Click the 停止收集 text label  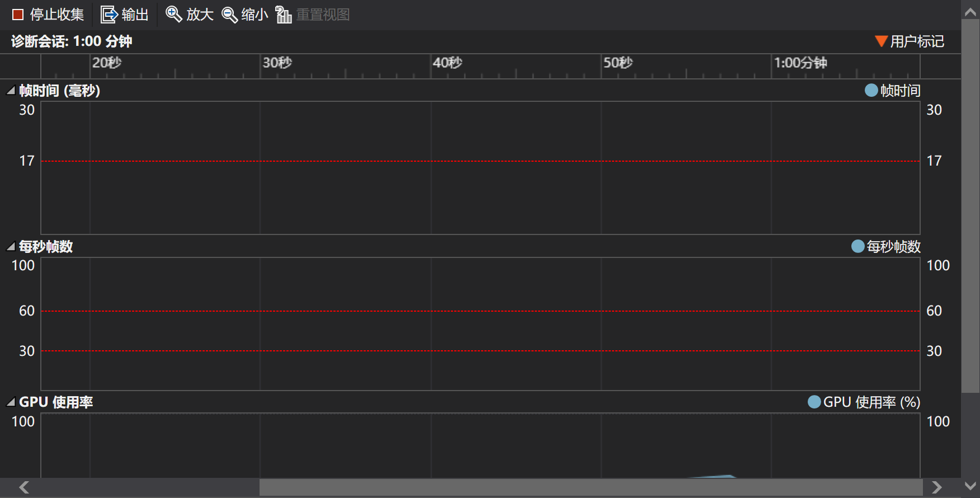[57, 15]
